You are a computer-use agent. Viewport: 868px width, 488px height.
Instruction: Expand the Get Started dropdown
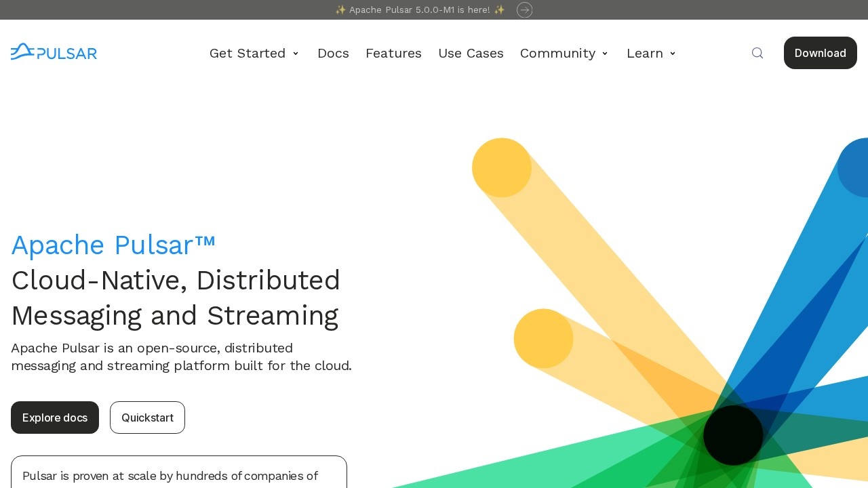(x=254, y=53)
